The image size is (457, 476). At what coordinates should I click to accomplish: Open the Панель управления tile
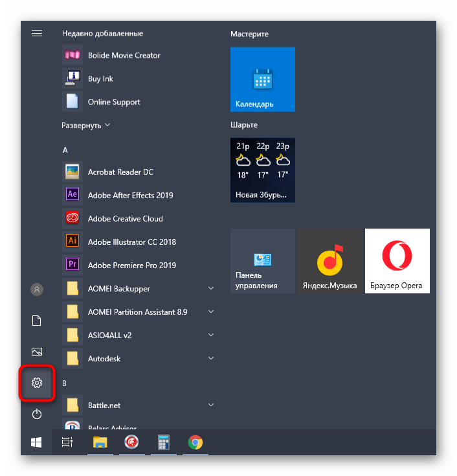263,260
